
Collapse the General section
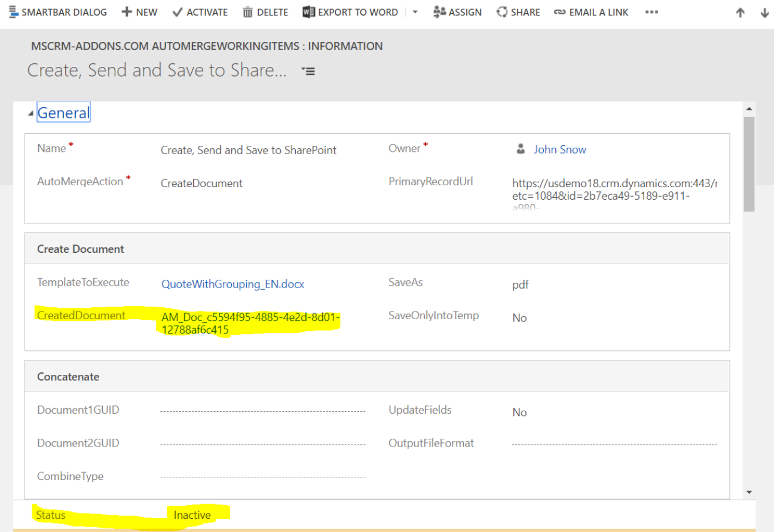[30, 114]
